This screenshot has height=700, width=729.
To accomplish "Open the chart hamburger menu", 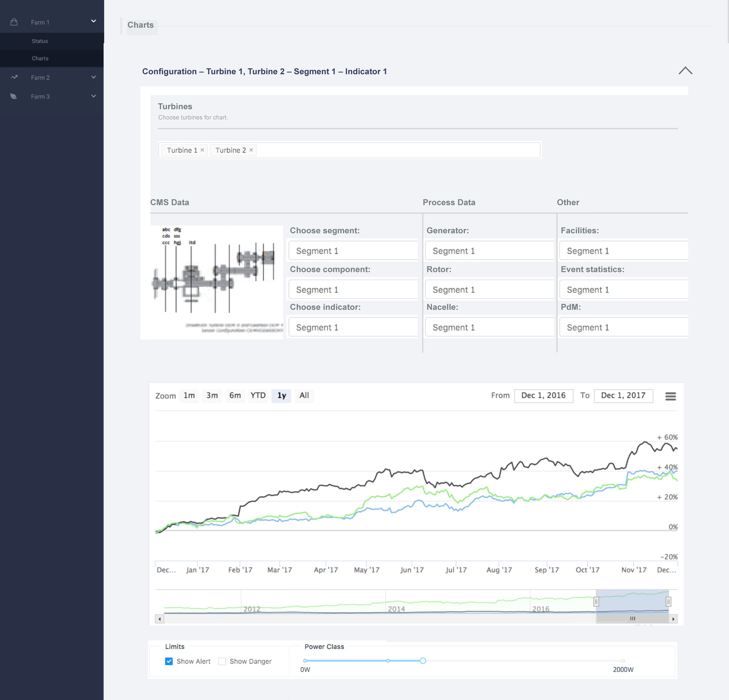I will tap(670, 396).
